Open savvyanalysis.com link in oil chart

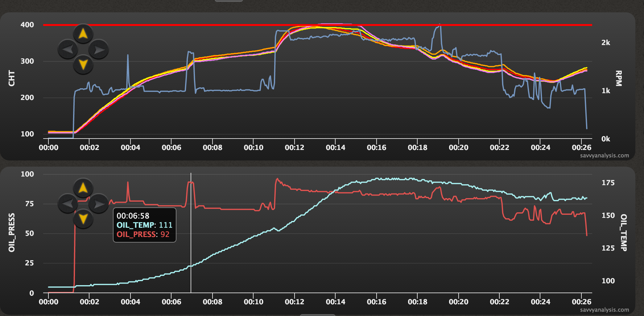click(x=605, y=310)
